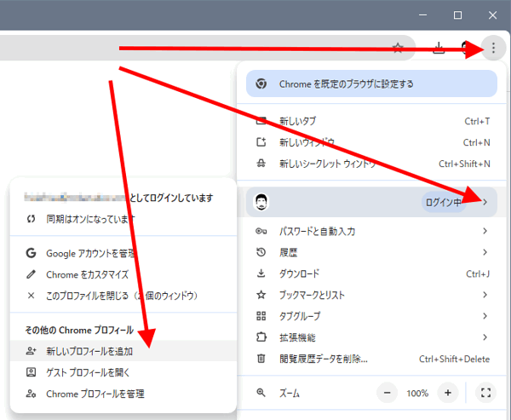Click the bookmarks star icon in menu
Viewport: 511px width, 420px height.
point(261,295)
